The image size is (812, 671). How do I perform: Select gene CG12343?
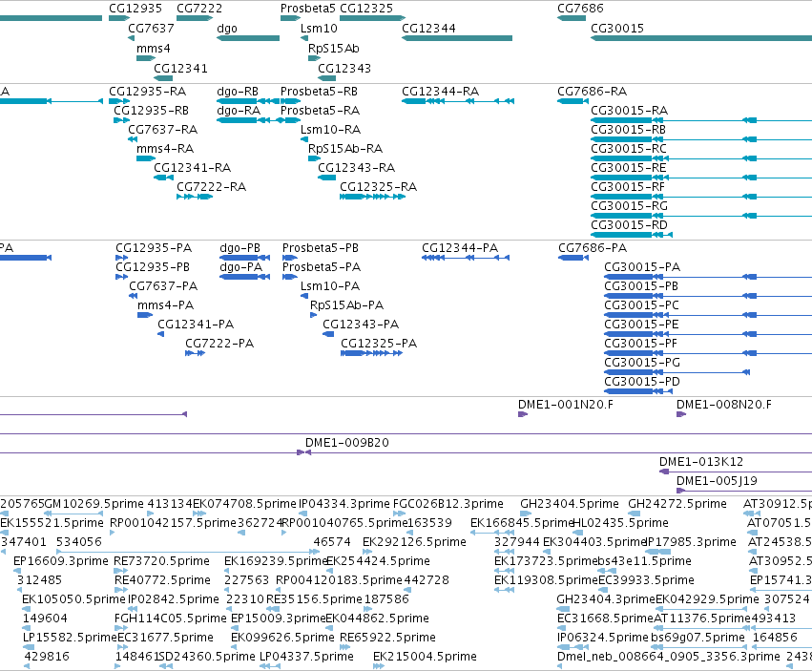pyautogui.click(x=326, y=79)
